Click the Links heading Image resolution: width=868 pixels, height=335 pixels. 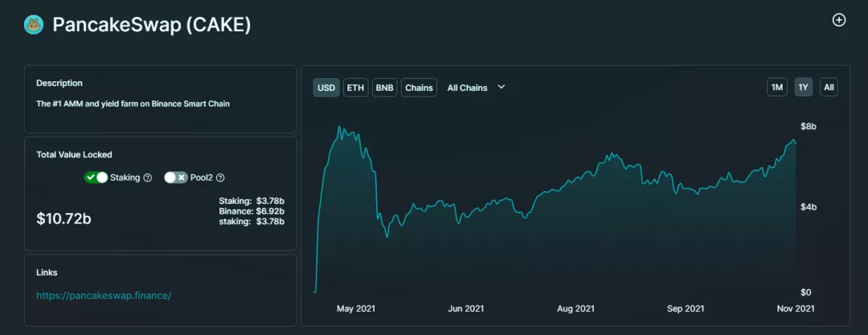(x=47, y=272)
